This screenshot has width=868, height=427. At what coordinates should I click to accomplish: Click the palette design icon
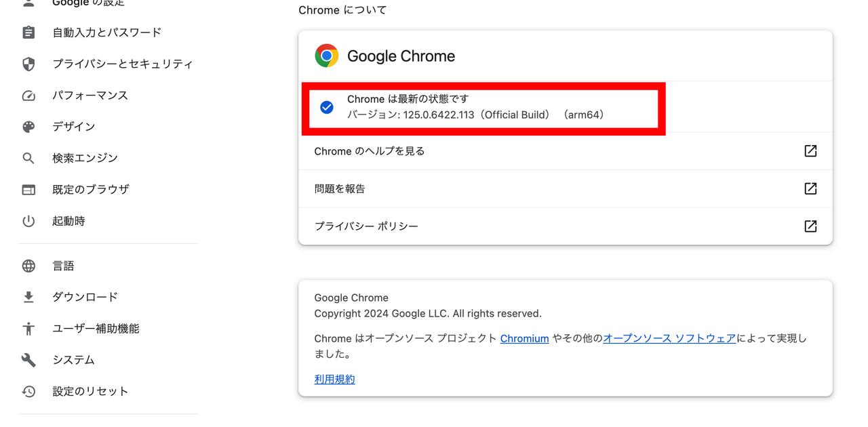tap(28, 127)
